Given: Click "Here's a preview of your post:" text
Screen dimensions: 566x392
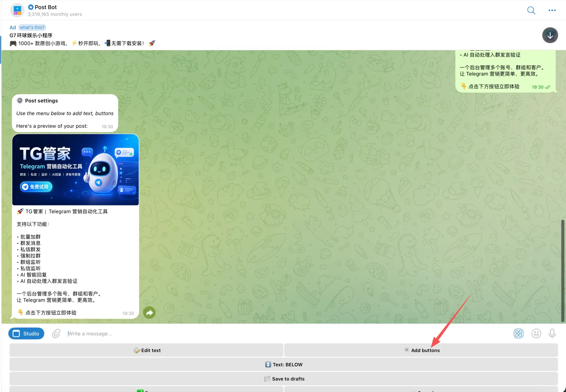Looking at the screenshot, I should pyautogui.click(x=52, y=126).
